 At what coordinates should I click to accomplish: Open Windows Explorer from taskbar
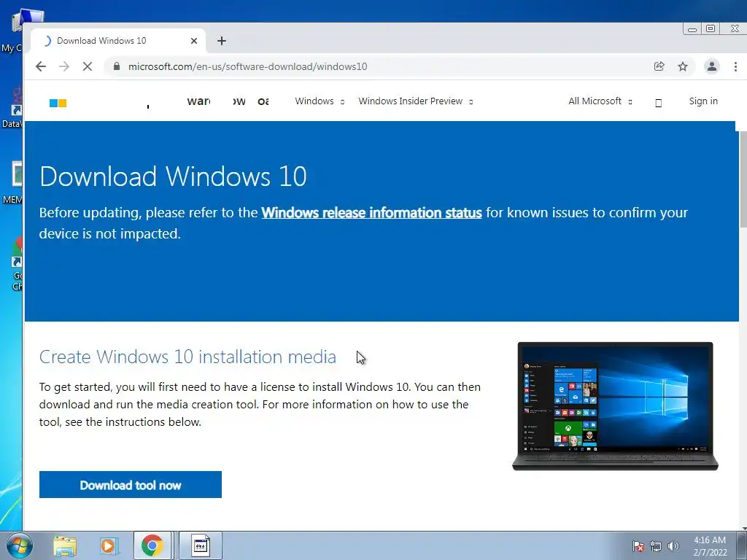65,546
